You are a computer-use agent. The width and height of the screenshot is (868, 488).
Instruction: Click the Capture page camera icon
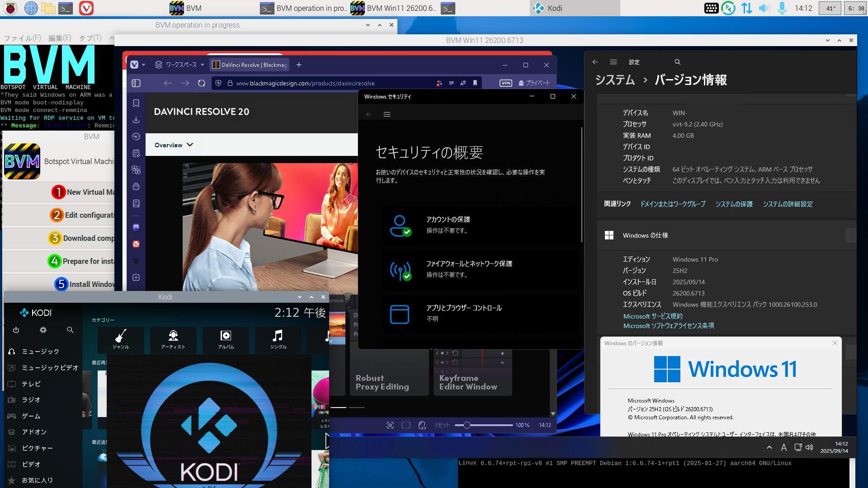tap(390, 425)
